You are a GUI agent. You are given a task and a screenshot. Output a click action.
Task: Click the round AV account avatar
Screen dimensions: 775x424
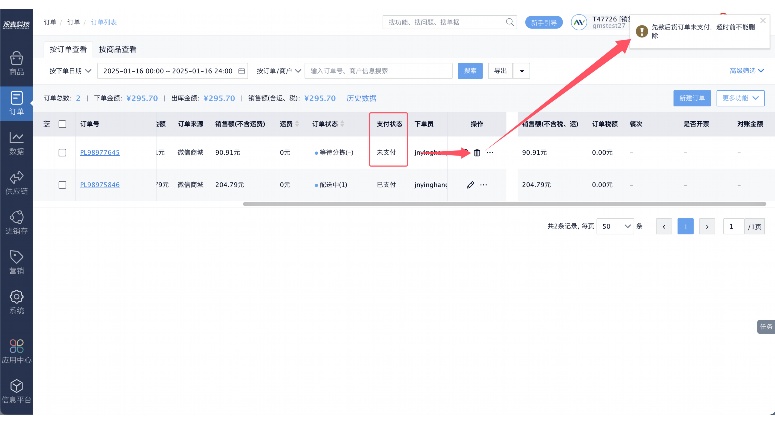coord(578,22)
